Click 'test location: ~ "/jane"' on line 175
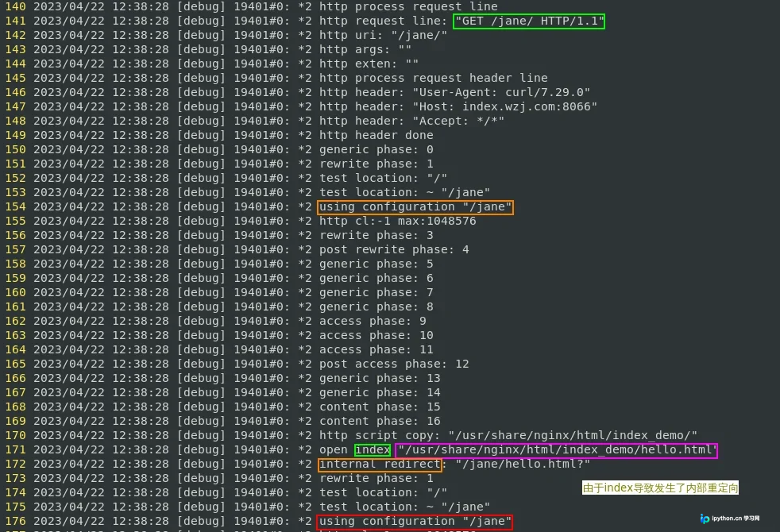Screen dimensions: 780x532 coord(404,507)
